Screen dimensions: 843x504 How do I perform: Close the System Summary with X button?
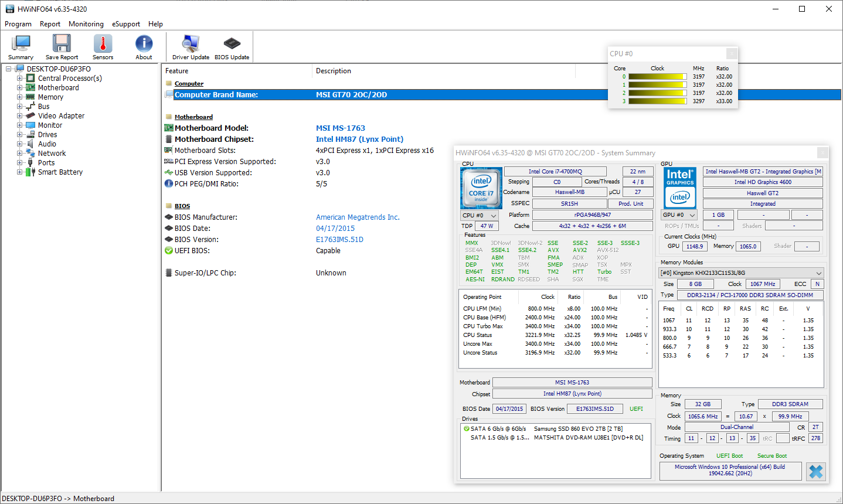coord(815,471)
